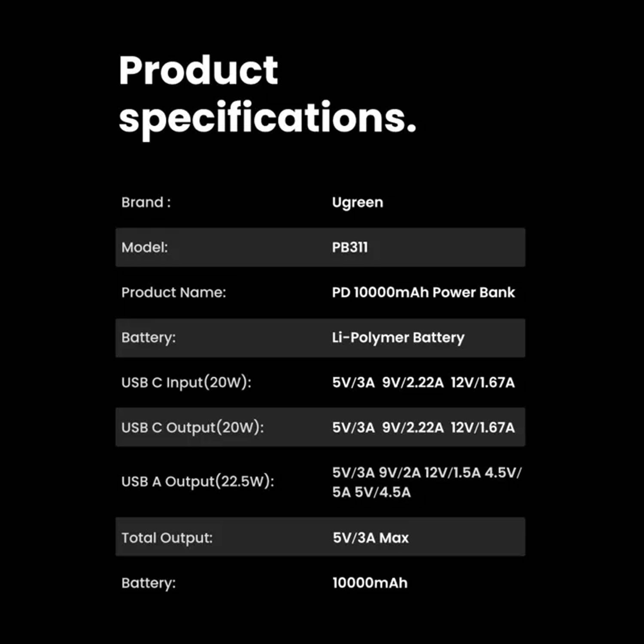
Task: Select the voltage values in USB C Output row
Action: coord(423,428)
